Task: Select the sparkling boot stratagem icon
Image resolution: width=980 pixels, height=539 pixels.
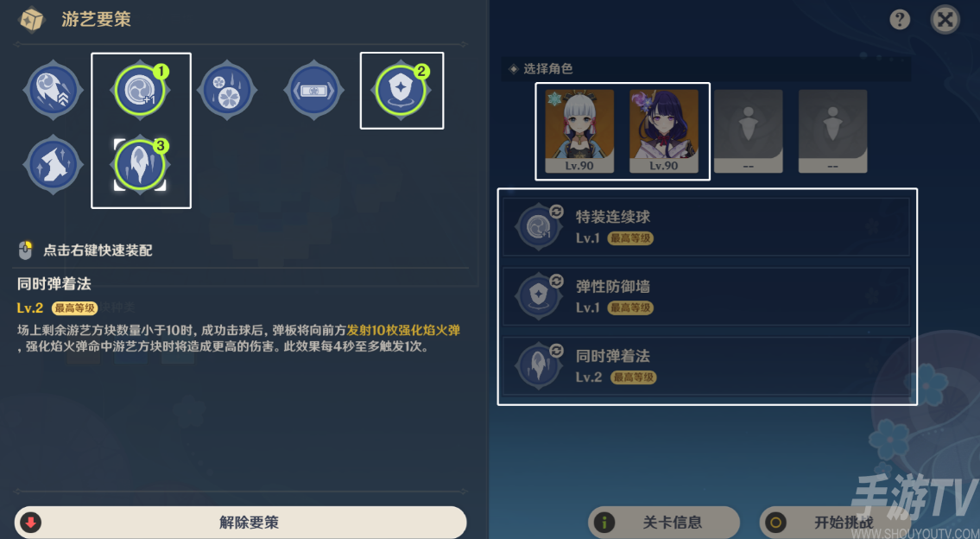Action: point(54,165)
